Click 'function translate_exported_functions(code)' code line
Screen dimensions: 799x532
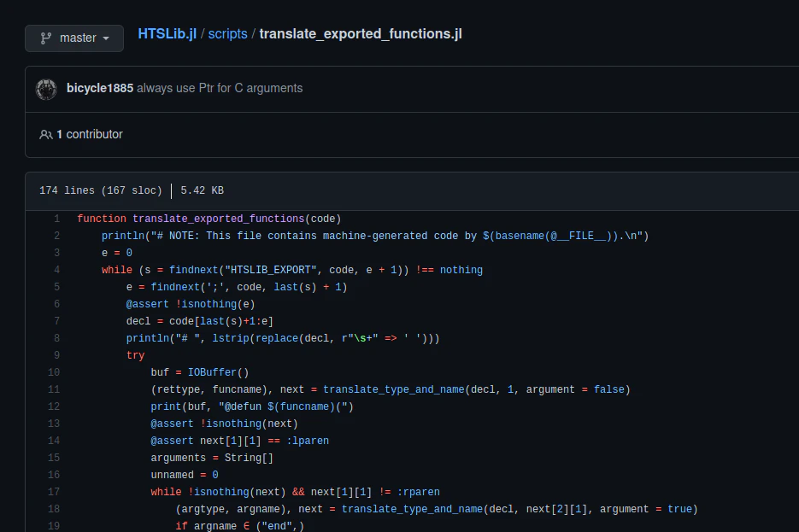click(x=209, y=219)
